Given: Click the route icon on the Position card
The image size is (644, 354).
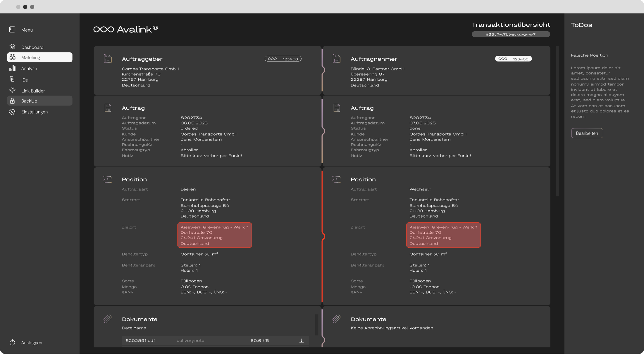Looking at the screenshot, I should click(x=108, y=179).
